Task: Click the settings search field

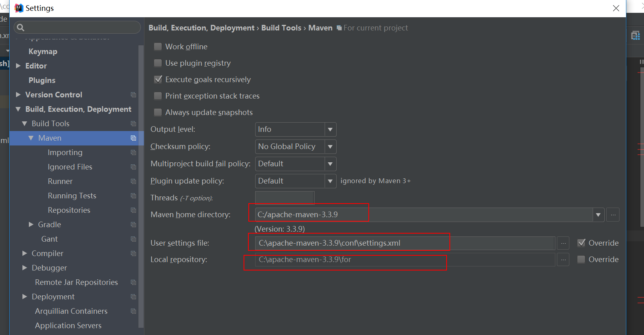Action: 77,27
